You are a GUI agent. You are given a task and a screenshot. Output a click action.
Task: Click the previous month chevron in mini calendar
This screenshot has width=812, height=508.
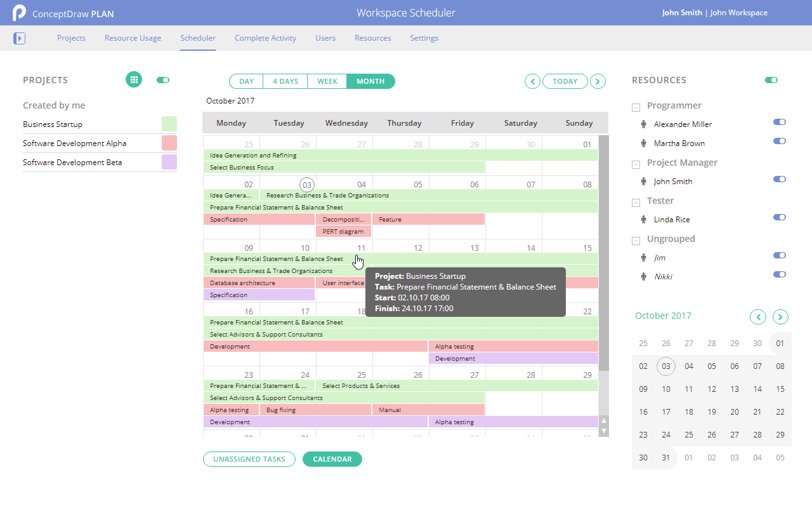pos(757,316)
